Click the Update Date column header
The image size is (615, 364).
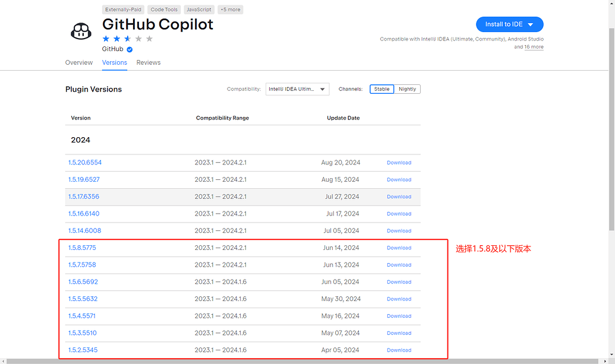click(x=343, y=118)
